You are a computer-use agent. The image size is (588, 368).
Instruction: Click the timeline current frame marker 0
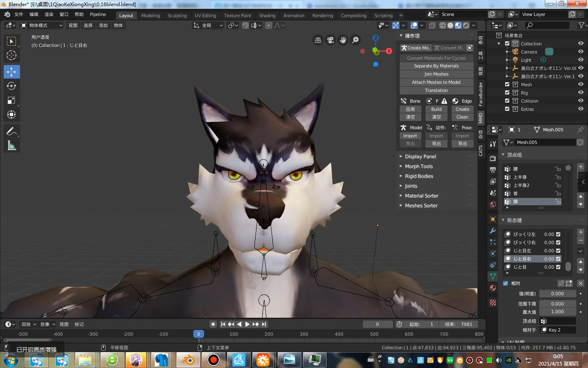[x=198, y=334]
